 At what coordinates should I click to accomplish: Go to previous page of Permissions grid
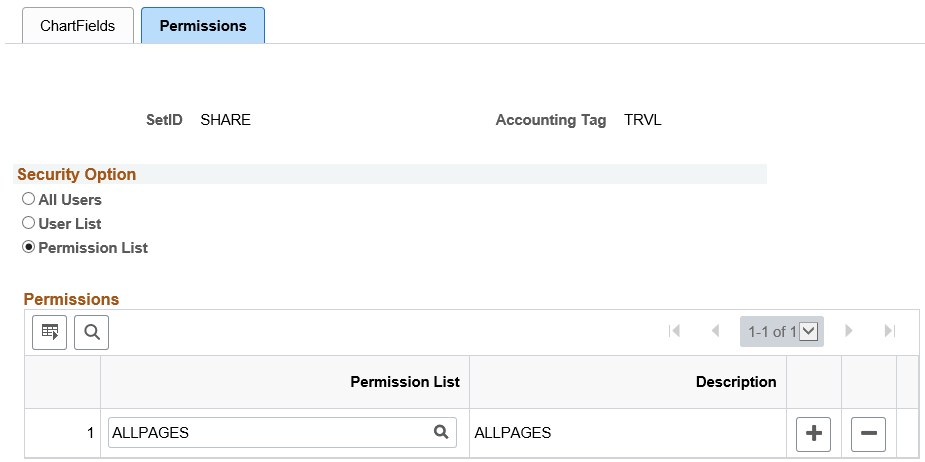[x=716, y=331]
